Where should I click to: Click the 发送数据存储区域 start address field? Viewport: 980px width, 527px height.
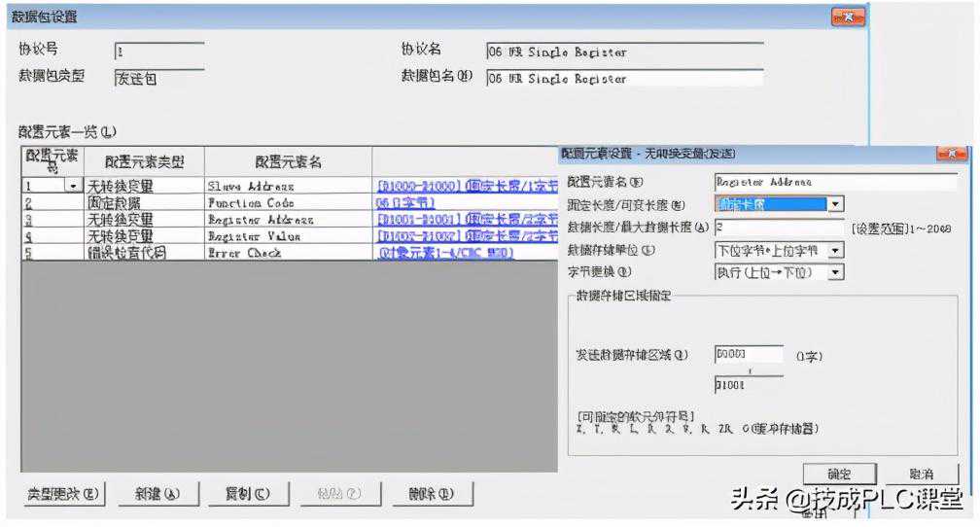[x=748, y=356]
